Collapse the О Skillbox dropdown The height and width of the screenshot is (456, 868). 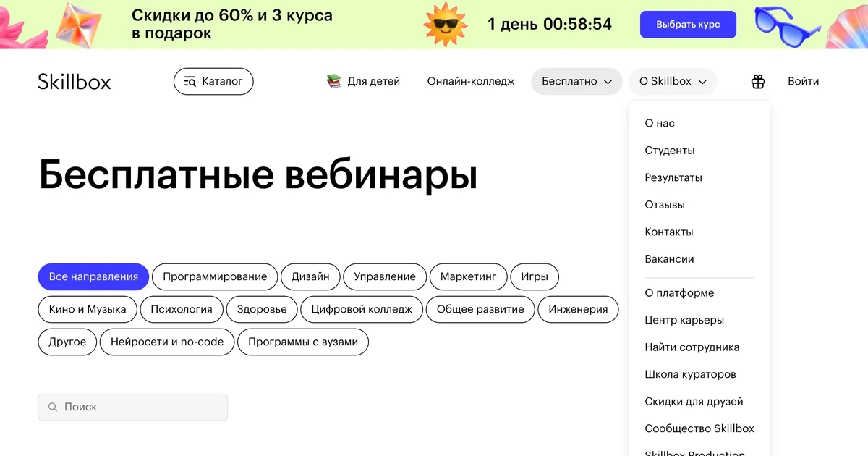click(673, 81)
